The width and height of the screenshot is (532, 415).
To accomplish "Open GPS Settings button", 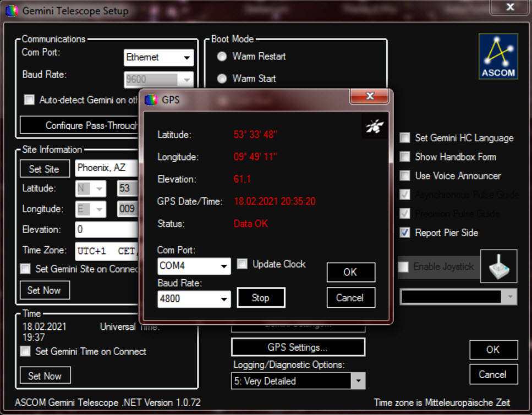I will 298,347.
